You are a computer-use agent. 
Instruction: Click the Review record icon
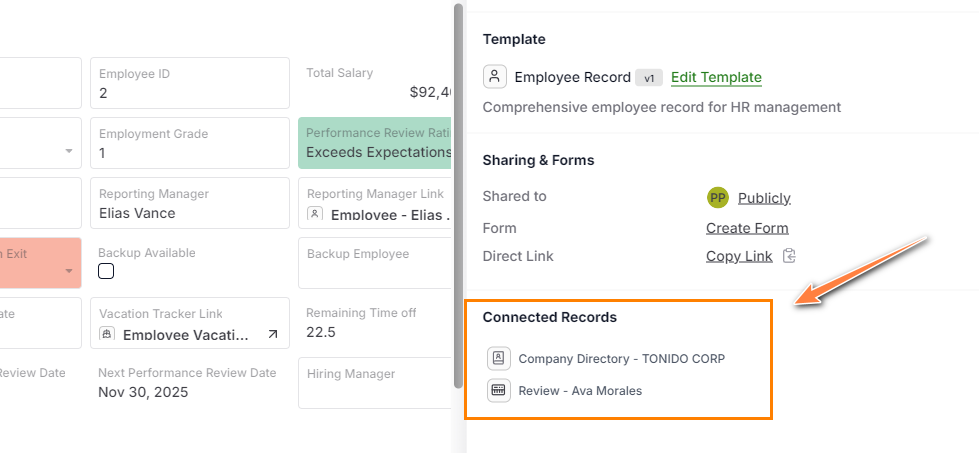[x=499, y=390]
